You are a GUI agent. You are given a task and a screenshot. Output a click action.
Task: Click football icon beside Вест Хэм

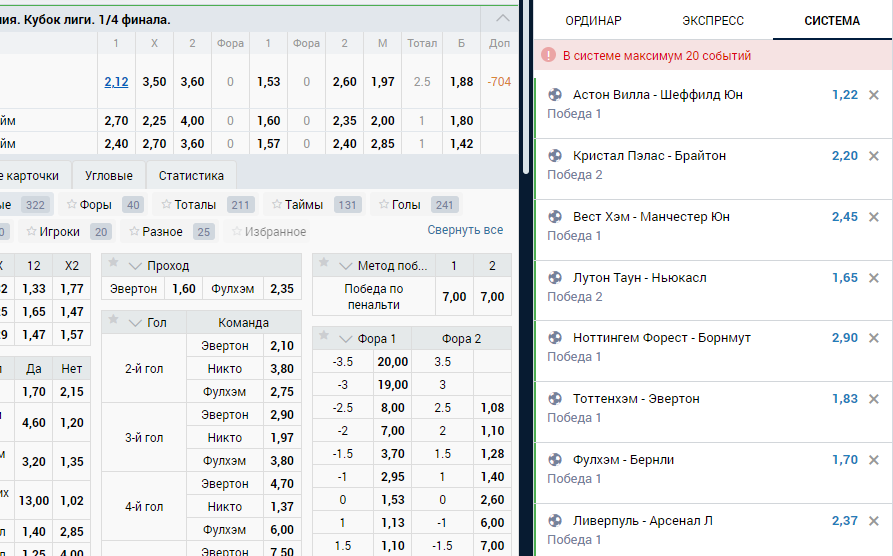coord(555,216)
